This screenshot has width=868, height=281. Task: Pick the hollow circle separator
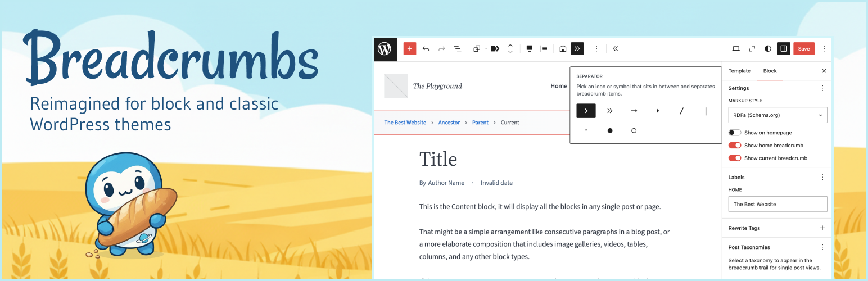[x=634, y=130]
